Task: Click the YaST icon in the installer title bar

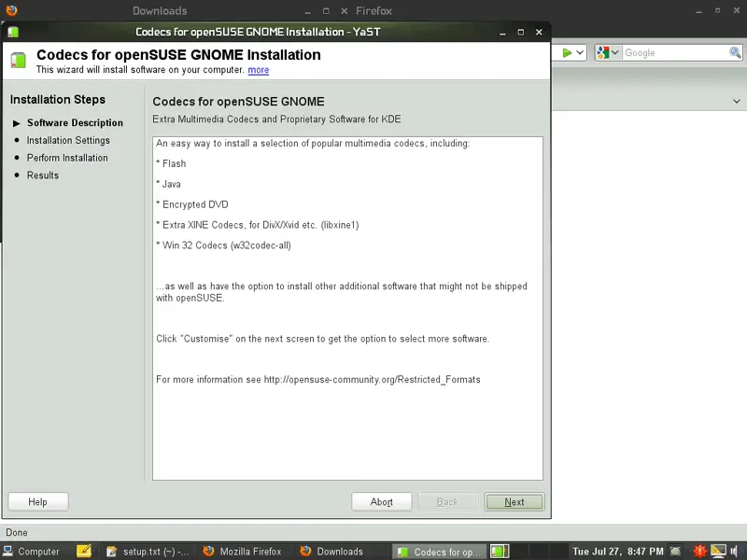Action: click(13, 32)
